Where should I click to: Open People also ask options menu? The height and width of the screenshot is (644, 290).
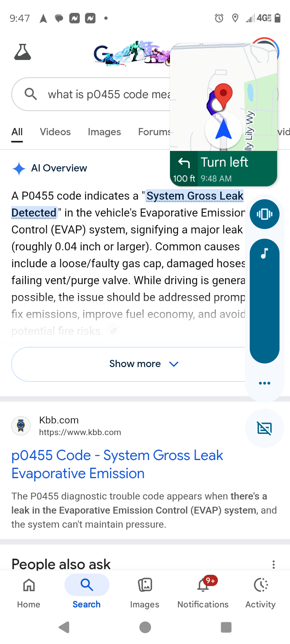[273, 564]
